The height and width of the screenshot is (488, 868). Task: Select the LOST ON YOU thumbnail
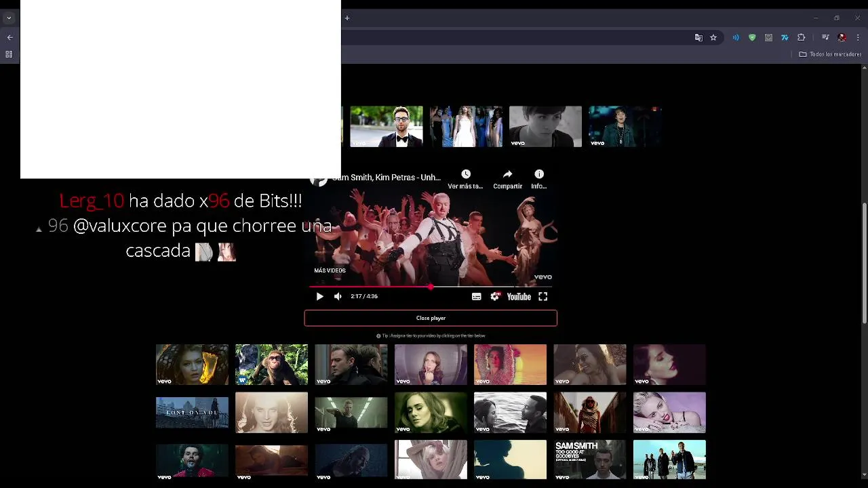(x=192, y=413)
